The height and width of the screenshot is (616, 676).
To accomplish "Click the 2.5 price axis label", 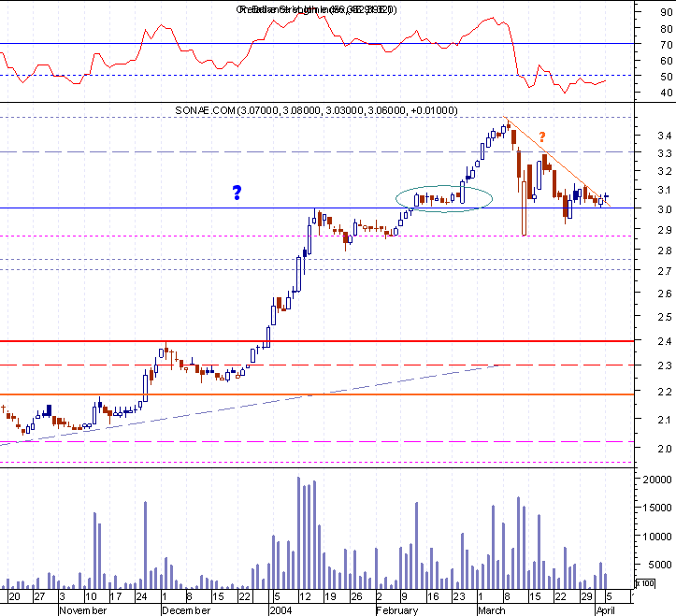I will [665, 317].
